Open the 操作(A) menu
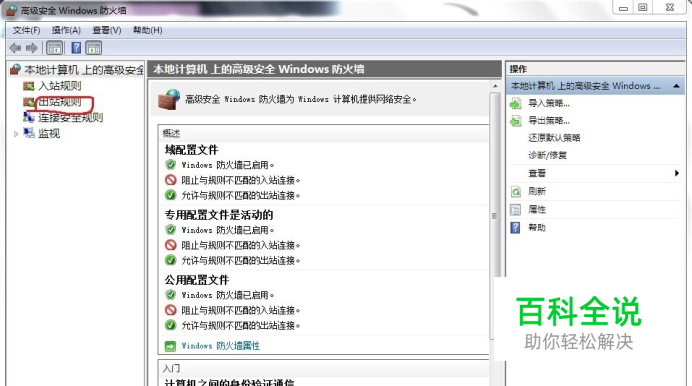692x386 pixels. pyautogui.click(x=66, y=30)
